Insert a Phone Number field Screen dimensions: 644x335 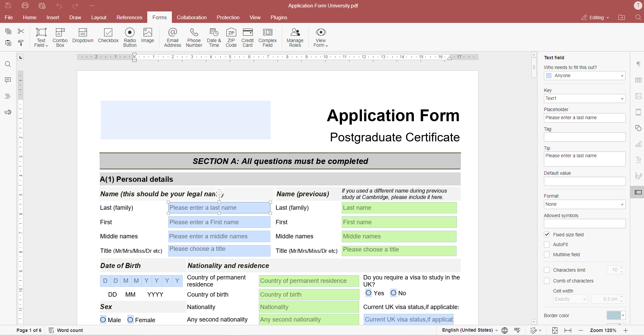194,37
